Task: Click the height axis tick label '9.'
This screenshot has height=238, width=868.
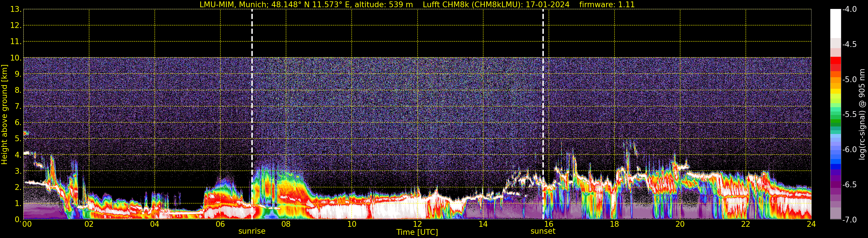Action: pos(18,74)
